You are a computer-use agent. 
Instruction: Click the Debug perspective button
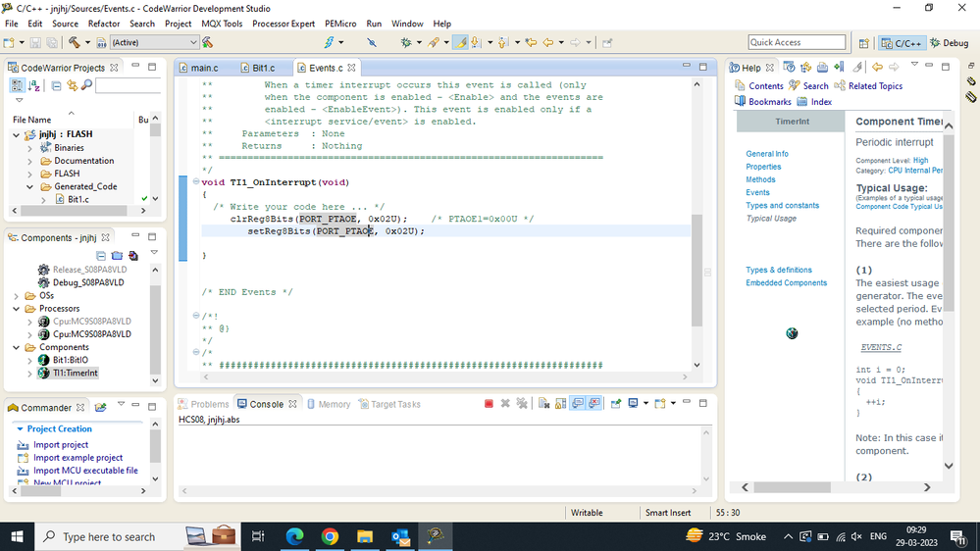pos(949,43)
